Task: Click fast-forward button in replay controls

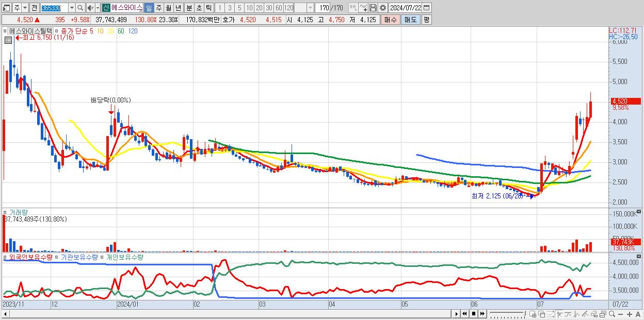Action: (482, 313)
